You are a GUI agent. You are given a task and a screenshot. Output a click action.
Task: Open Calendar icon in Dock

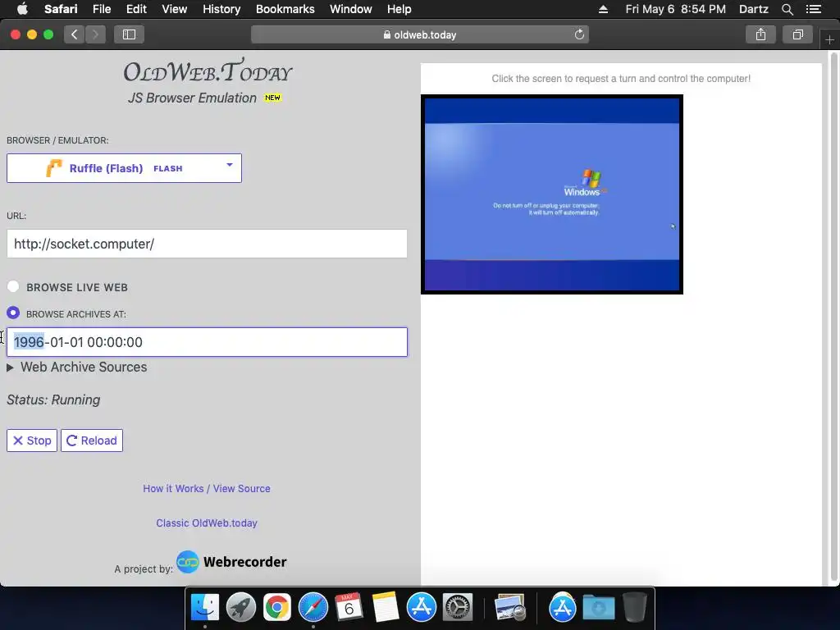(x=349, y=608)
